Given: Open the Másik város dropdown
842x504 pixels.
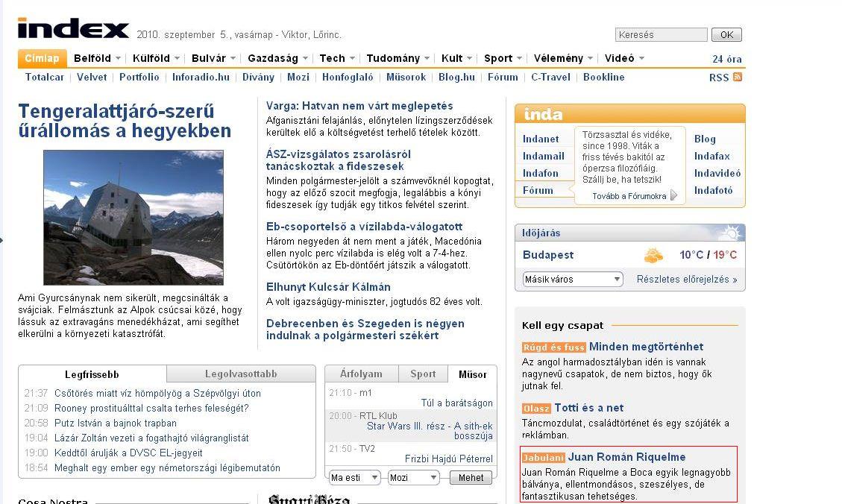Looking at the screenshot, I should click(x=573, y=279).
